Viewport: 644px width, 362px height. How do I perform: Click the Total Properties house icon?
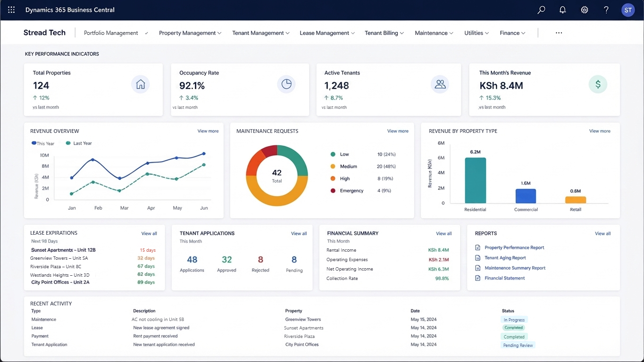pos(140,84)
